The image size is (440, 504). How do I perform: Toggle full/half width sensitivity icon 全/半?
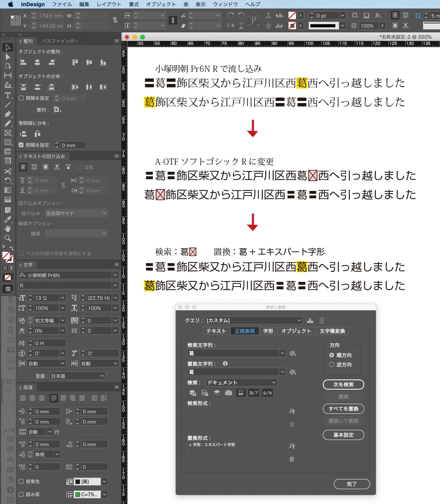pyautogui.click(x=267, y=393)
